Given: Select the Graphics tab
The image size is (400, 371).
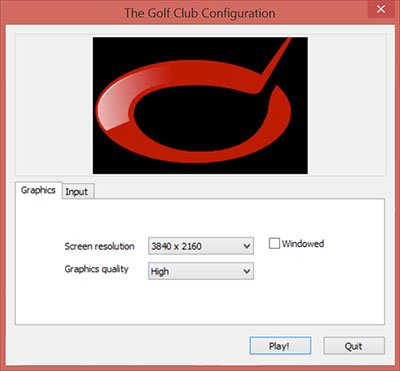Looking at the screenshot, I should [x=38, y=190].
